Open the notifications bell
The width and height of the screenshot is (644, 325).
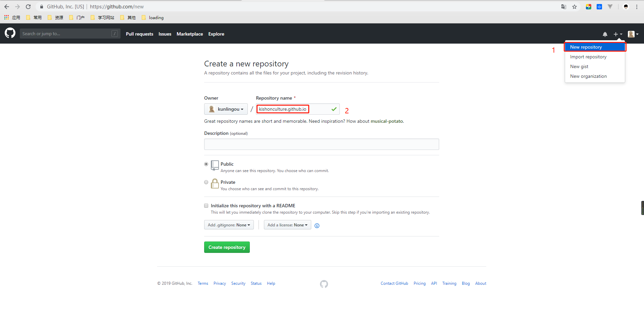605,34
